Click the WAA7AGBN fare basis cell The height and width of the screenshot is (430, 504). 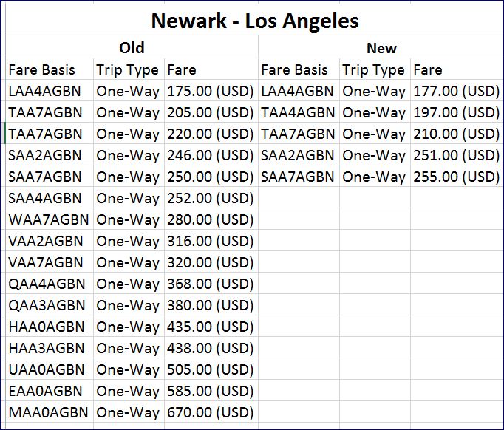49,220
